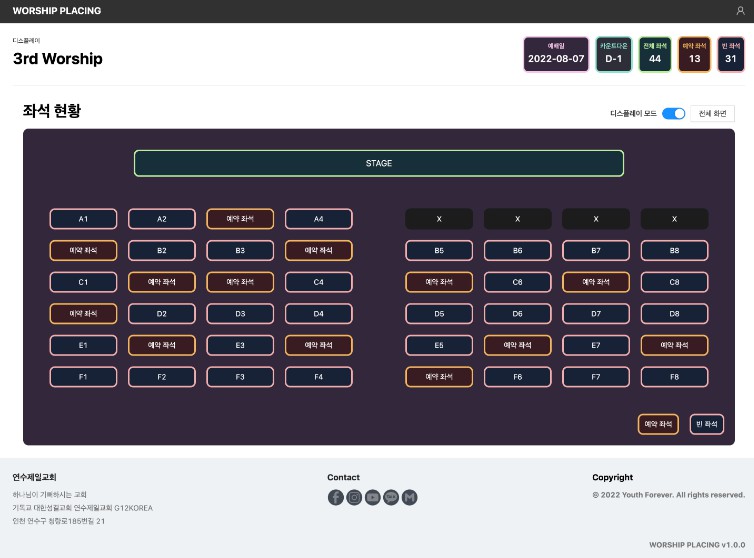Select seat D5
This screenshot has height=558, width=754.
[439, 314]
